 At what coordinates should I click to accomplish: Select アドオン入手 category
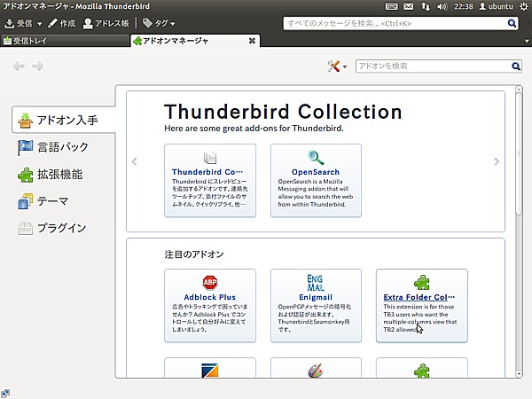[64, 120]
